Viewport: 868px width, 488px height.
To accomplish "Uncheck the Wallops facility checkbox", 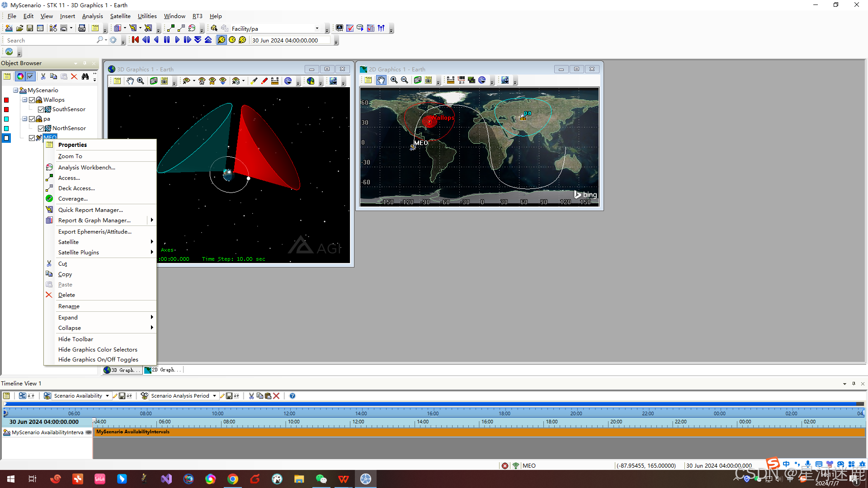I will tap(32, 100).
